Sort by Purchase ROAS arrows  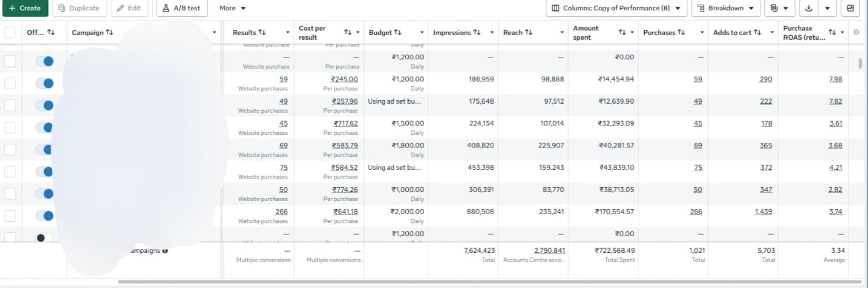(832, 32)
